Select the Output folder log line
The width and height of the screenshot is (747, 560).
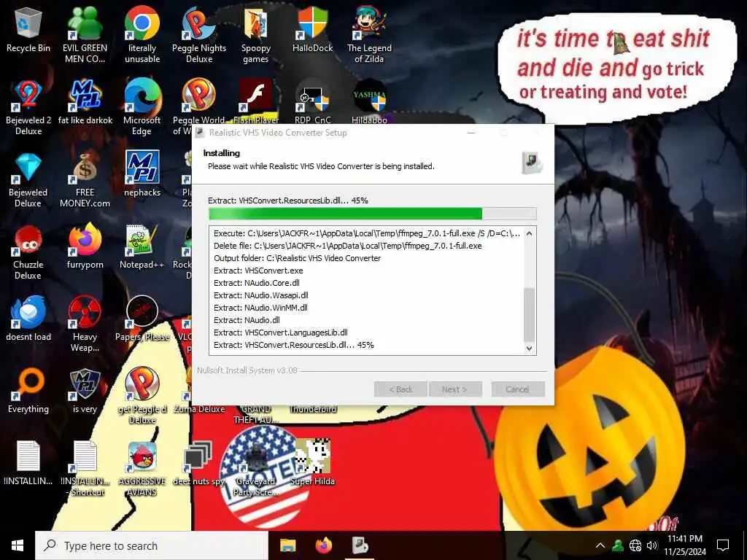click(298, 258)
